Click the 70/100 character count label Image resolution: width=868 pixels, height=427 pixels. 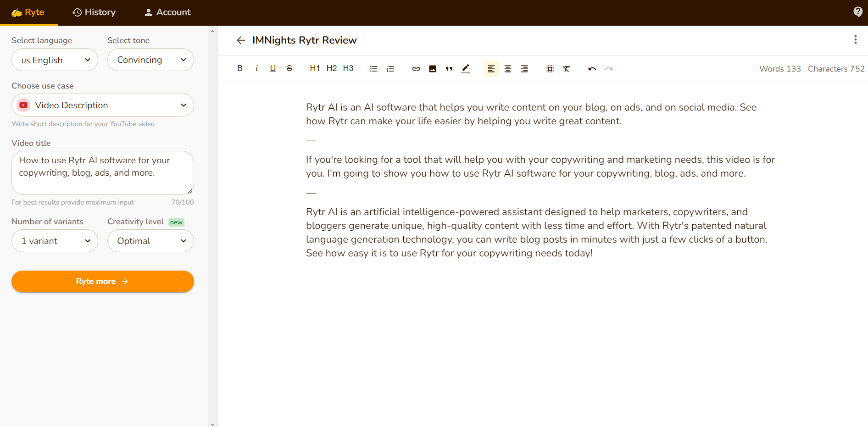tap(183, 202)
